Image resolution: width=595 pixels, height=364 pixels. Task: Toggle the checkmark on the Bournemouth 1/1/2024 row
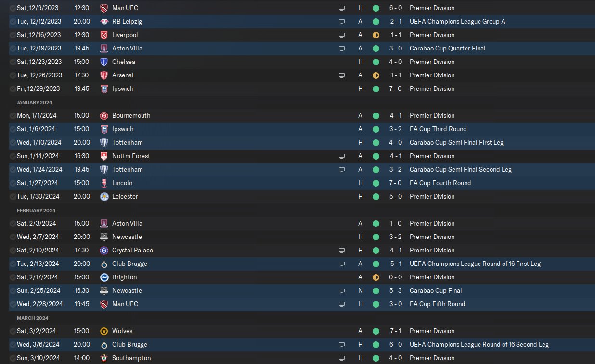[13, 116]
